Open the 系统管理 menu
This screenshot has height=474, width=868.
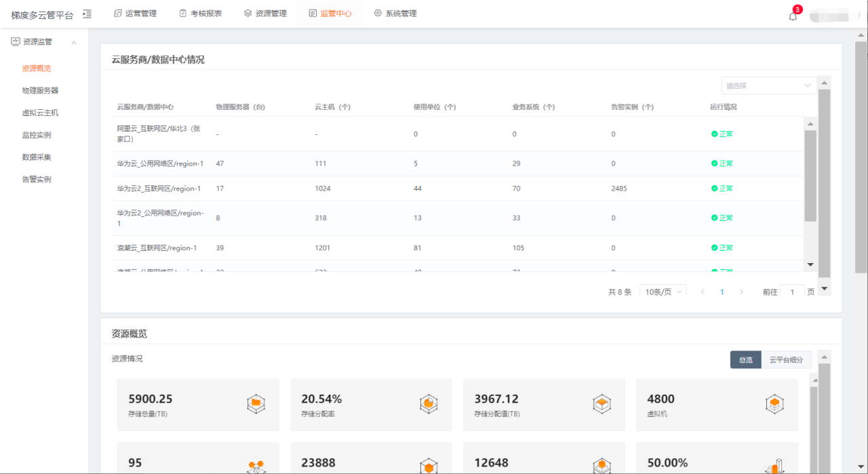(395, 14)
